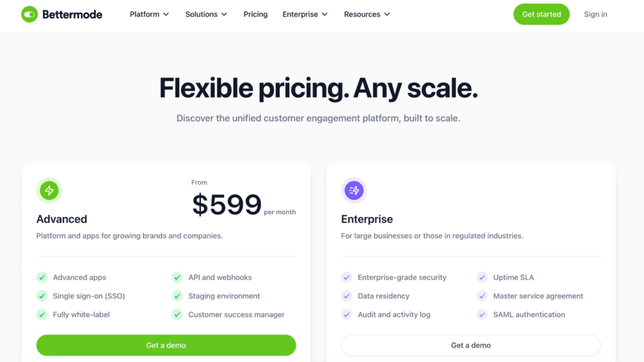
Task: Expand the Solutions dropdown menu
Action: pyautogui.click(x=206, y=14)
